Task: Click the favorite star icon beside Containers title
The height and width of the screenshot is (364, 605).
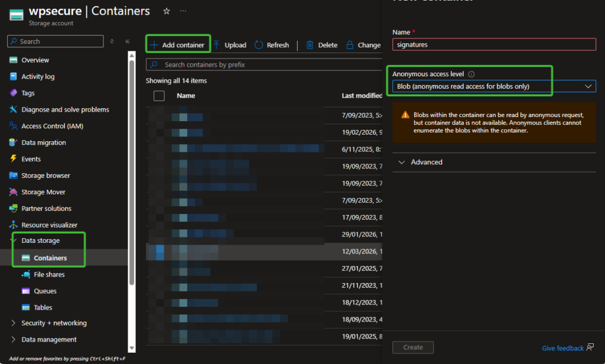Action: 167,11
